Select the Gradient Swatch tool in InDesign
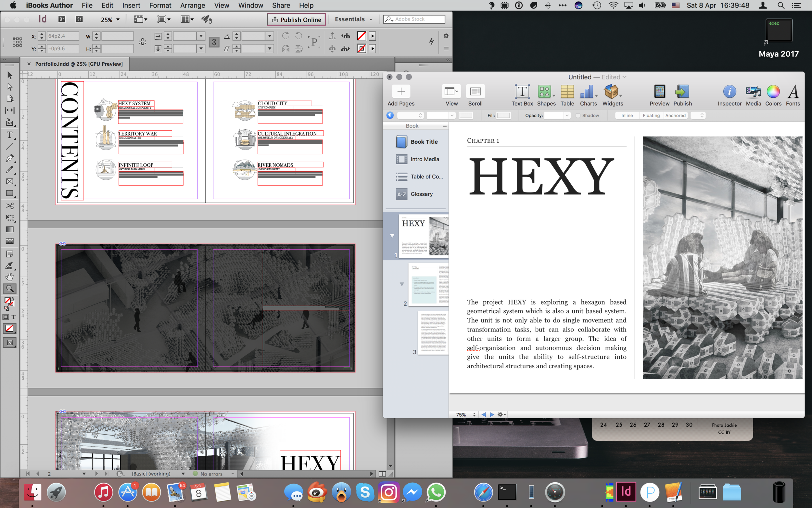This screenshot has width=812, height=508. 9,229
